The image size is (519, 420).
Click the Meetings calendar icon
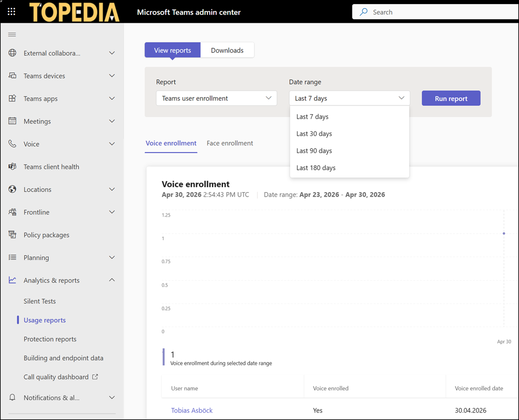(12, 121)
